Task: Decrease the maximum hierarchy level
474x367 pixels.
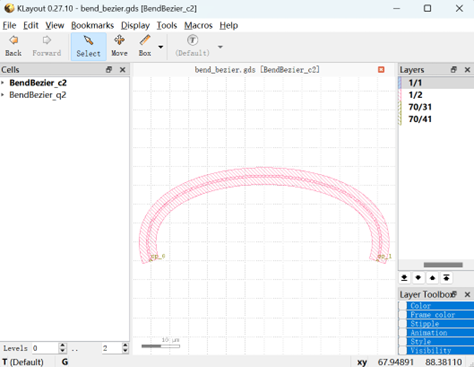Action: click(125, 351)
